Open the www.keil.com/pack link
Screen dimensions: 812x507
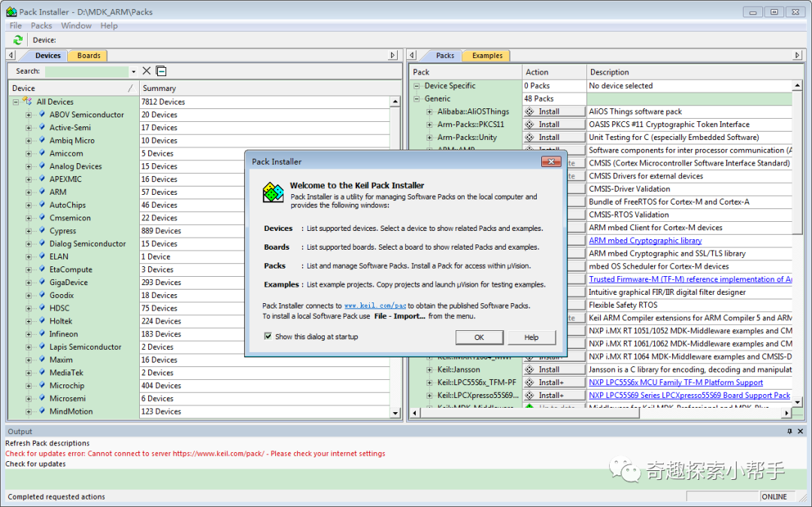point(375,305)
